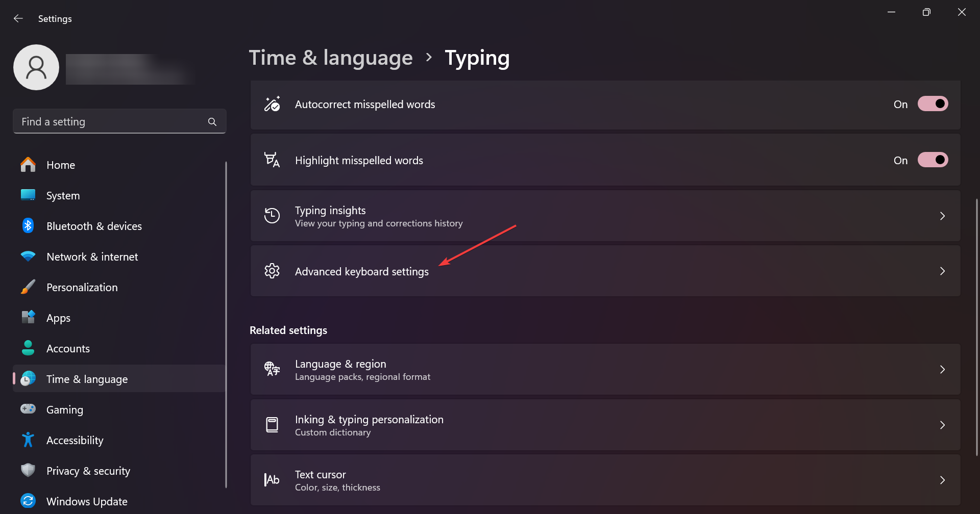The image size is (980, 514).
Task: Select Time & language breadcrumb
Action: (330, 58)
